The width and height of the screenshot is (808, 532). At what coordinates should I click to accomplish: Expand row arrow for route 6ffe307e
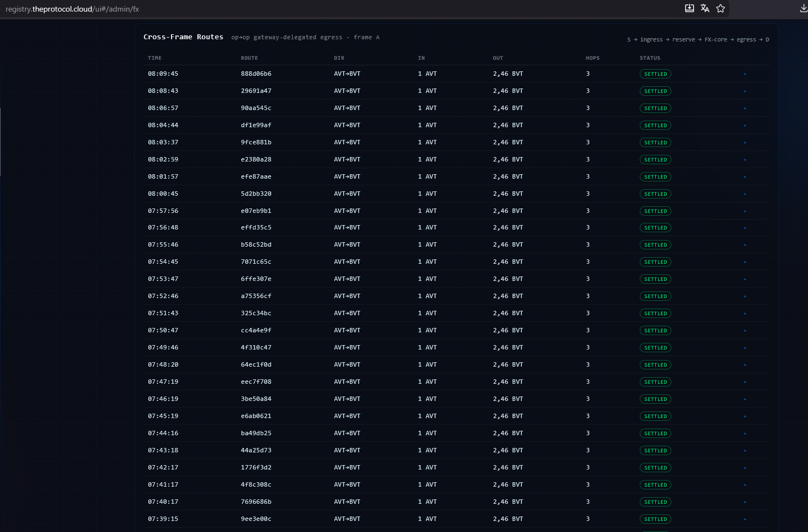[745, 279]
